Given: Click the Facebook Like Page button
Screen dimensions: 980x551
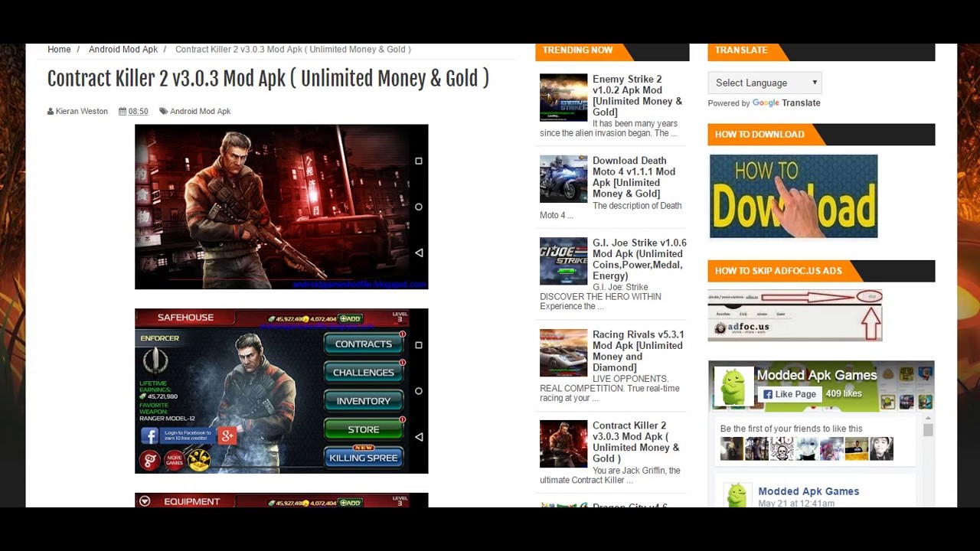Looking at the screenshot, I should click(x=789, y=394).
